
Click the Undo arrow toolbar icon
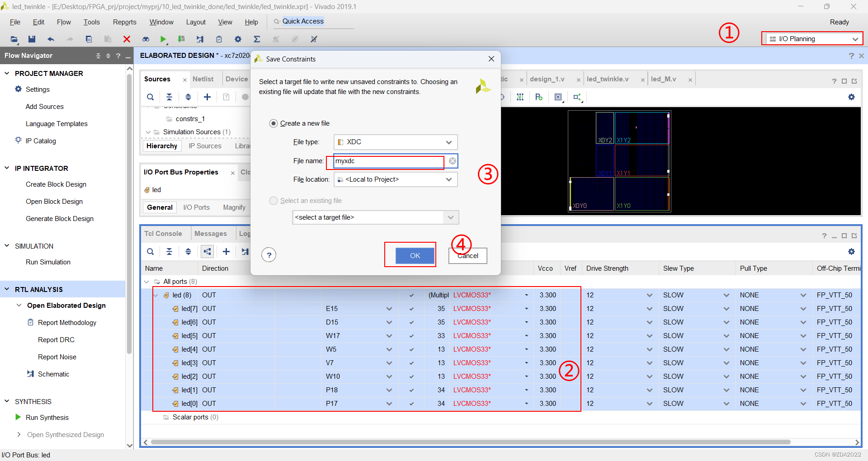pos(51,39)
